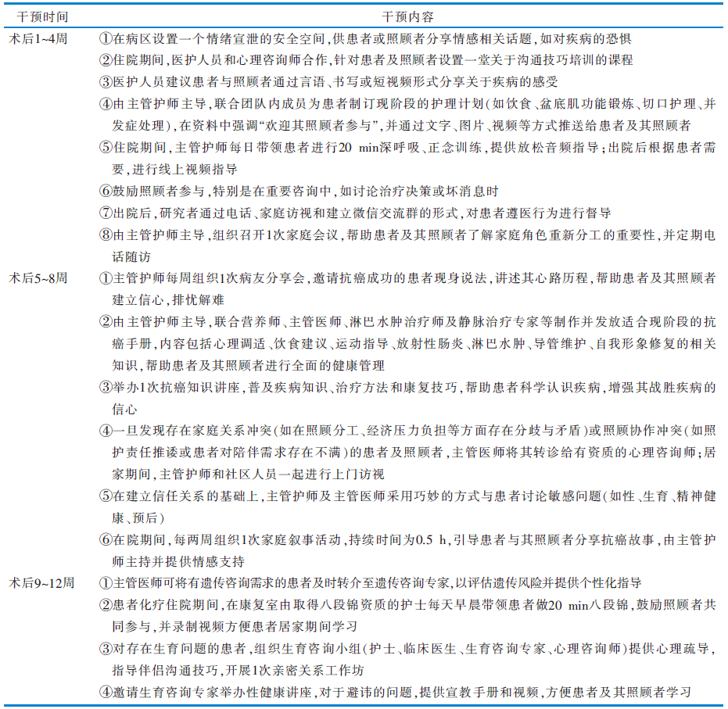
Task: Click circled ⑤ about 20 min深呼吸、正念训练
Action: click(x=106, y=148)
